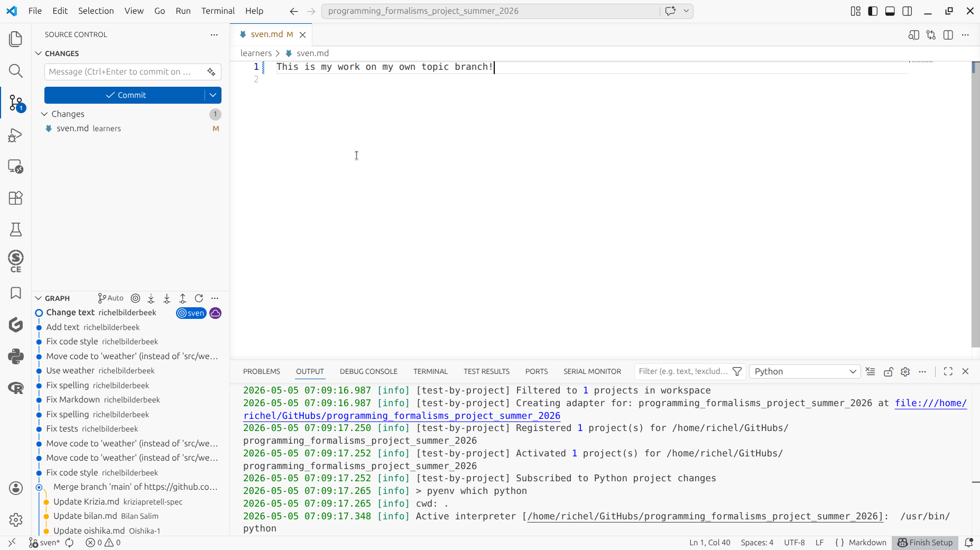
Task: Open the Manage settings gear
Action: [x=16, y=520]
